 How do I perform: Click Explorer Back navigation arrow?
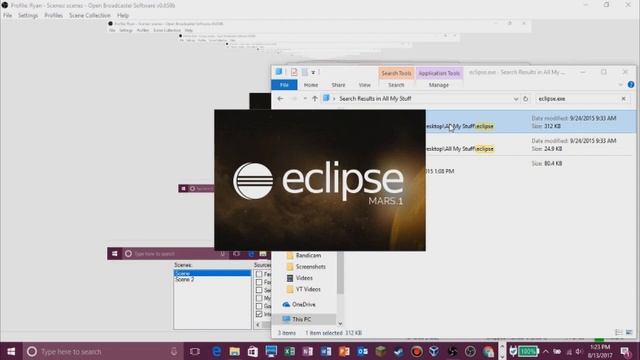coord(280,99)
